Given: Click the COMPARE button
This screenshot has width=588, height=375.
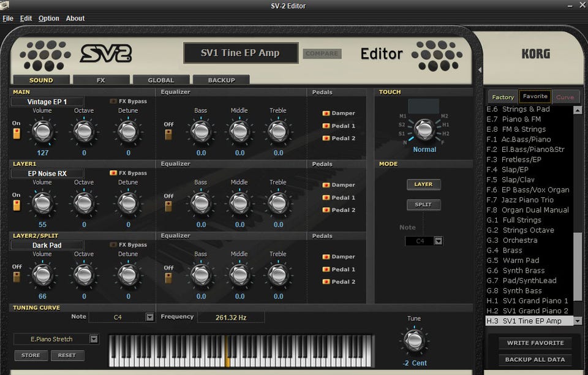Looking at the screenshot, I should click(322, 54).
